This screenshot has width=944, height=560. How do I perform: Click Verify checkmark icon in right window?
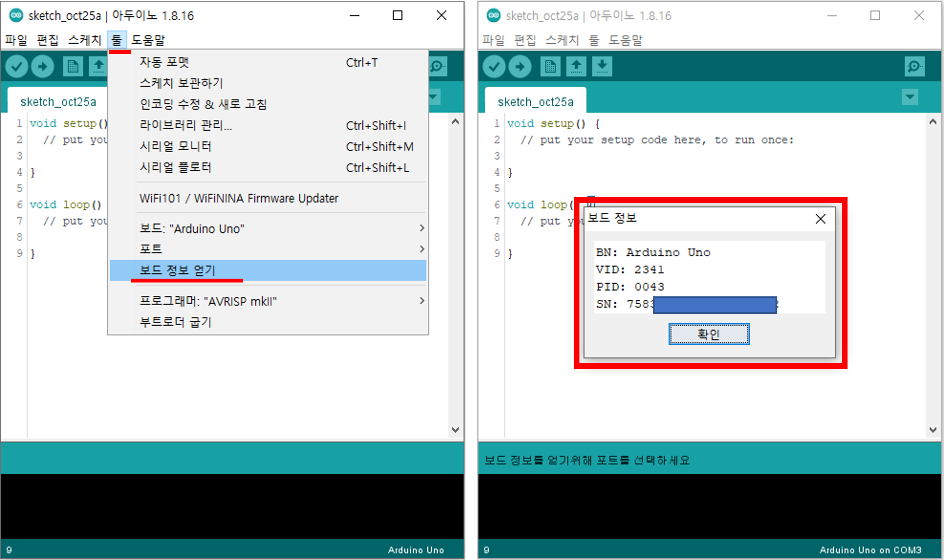click(494, 67)
